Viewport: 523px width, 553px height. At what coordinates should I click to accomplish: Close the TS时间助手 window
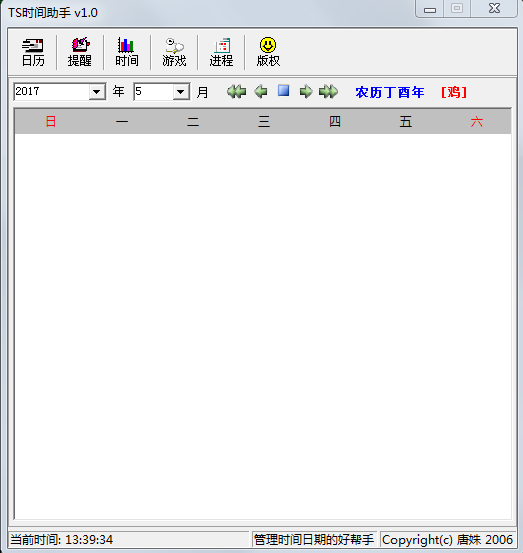tap(494, 8)
